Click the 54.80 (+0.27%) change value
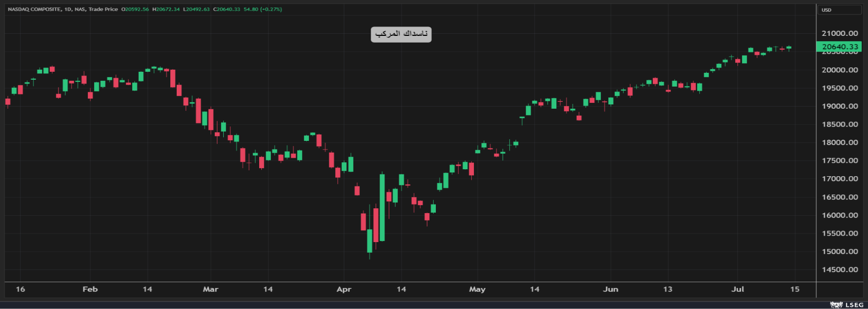868x309 pixels. [262, 9]
